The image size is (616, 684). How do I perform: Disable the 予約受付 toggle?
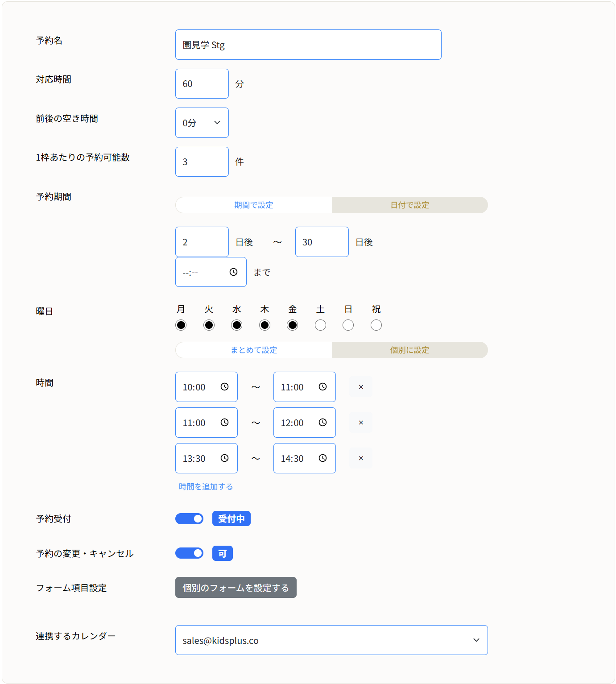[x=189, y=518]
